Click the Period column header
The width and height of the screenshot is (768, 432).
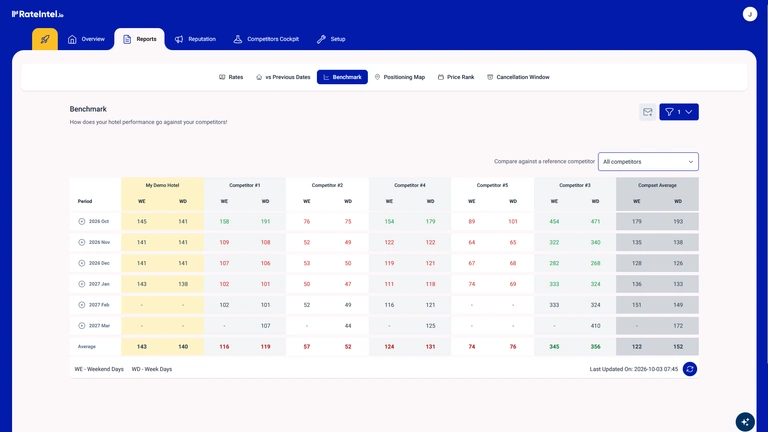[x=85, y=201]
